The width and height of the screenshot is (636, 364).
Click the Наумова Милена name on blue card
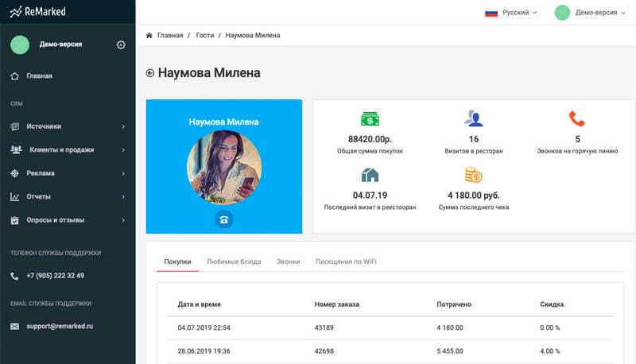pyautogui.click(x=224, y=122)
